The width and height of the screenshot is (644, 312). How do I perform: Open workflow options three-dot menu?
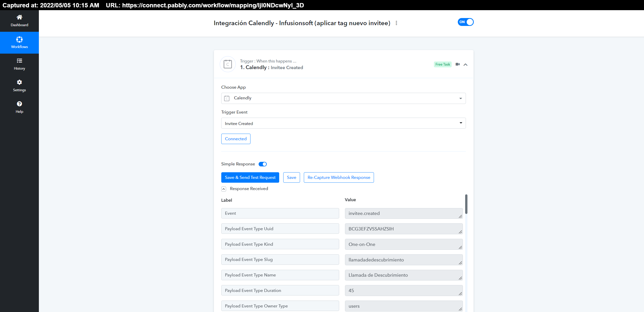point(396,23)
